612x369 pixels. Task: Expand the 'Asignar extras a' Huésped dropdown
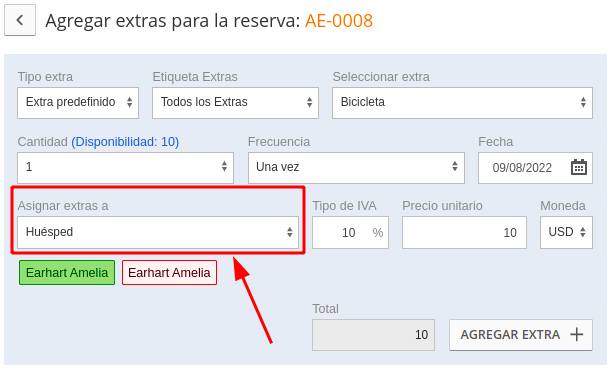tap(158, 232)
